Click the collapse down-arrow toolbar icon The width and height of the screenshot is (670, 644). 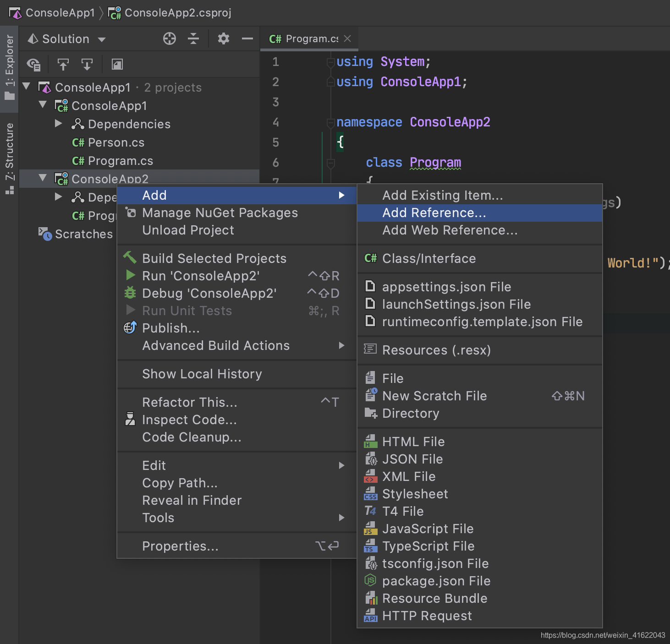pyautogui.click(x=87, y=65)
